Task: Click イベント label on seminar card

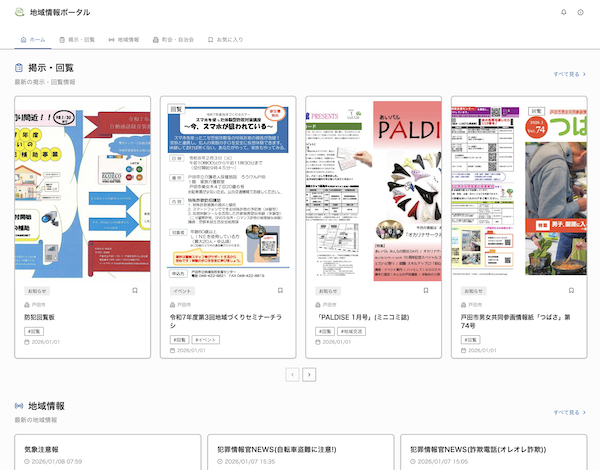Action: pyautogui.click(x=182, y=291)
